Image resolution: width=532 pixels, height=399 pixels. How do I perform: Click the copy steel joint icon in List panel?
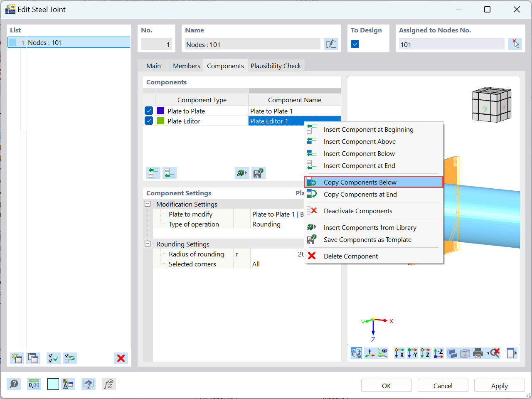tap(33, 358)
